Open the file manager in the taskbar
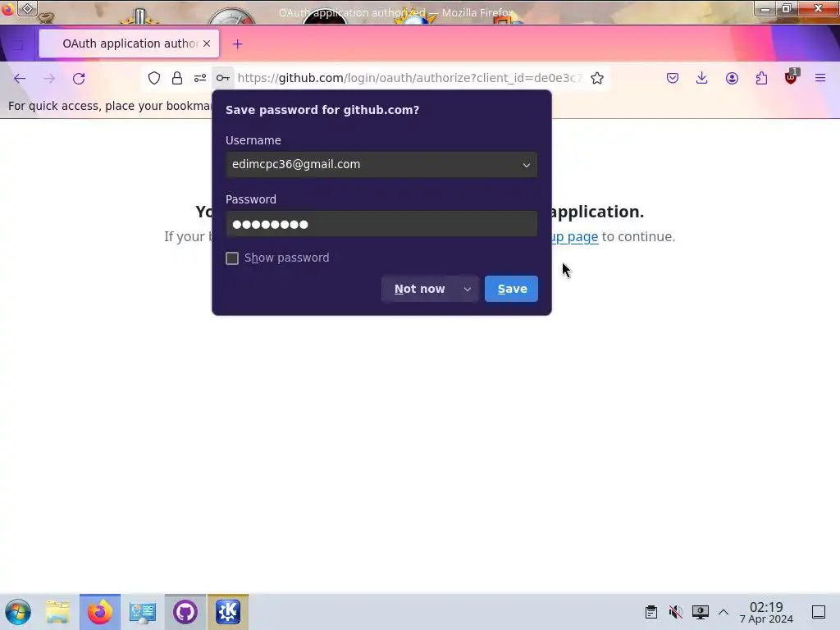Screen dimensions: 840x630 [x=57, y=612]
